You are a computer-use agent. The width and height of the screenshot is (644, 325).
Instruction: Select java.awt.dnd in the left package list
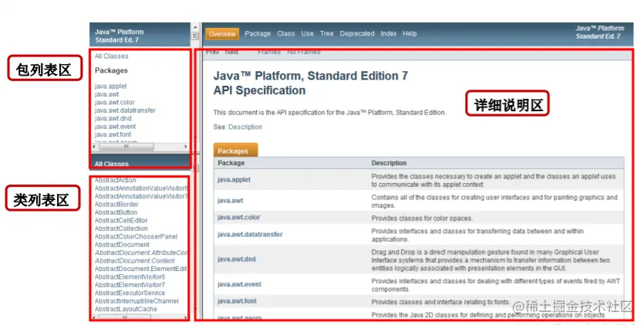pos(113,118)
